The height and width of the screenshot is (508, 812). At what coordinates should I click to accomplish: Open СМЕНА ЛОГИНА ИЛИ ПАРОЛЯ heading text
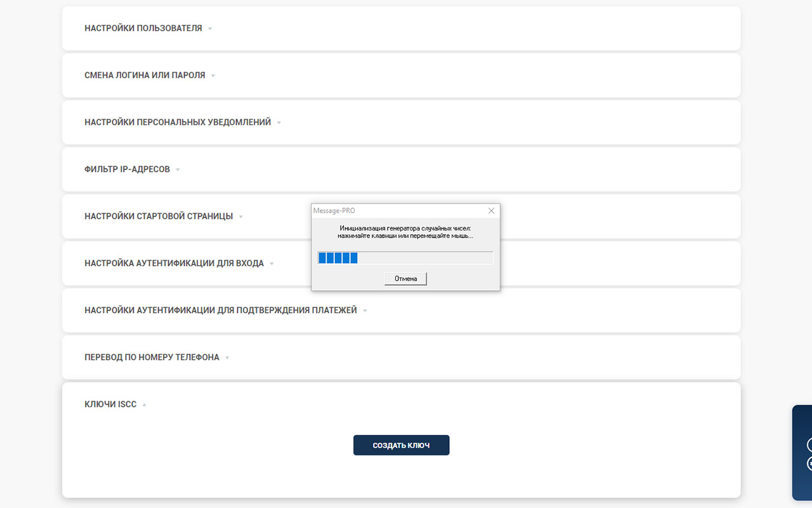tap(145, 76)
